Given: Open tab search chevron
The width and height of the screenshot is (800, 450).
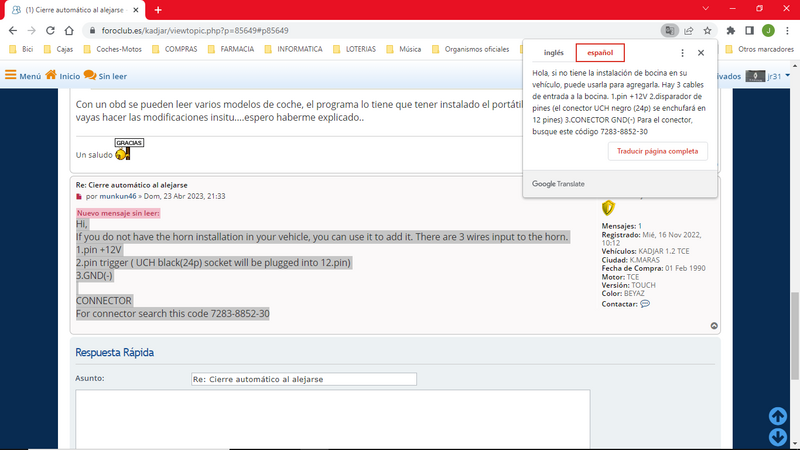Looking at the screenshot, I should click(x=706, y=9).
